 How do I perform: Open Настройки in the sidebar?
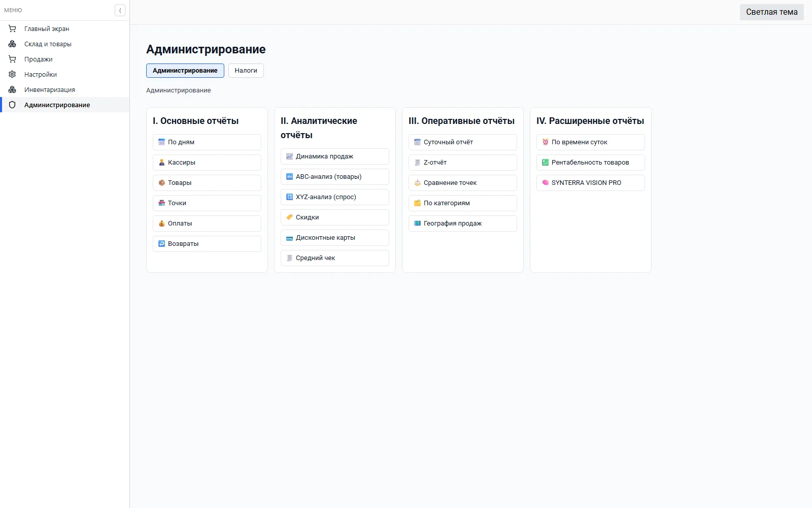click(x=65, y=75)
